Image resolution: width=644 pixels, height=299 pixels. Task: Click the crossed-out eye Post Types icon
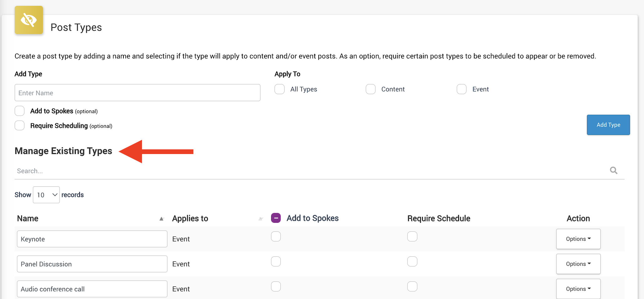[x=29, y=20]
